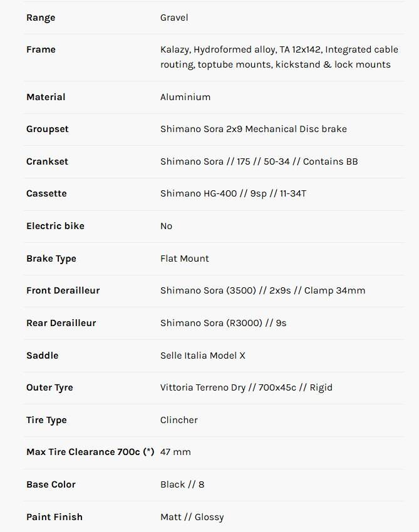Screen dimensions: 419x532
Task: Click the Range row label
Action: click(x=41, y=18)
